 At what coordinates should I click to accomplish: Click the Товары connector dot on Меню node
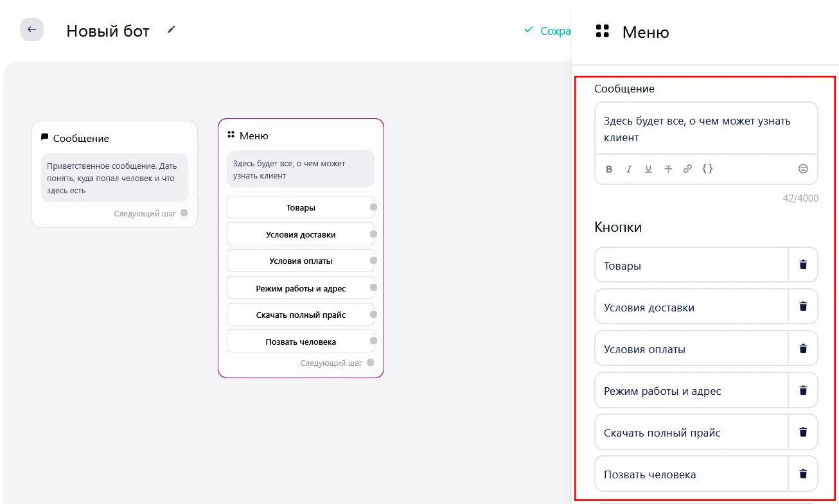click(373, 207)
